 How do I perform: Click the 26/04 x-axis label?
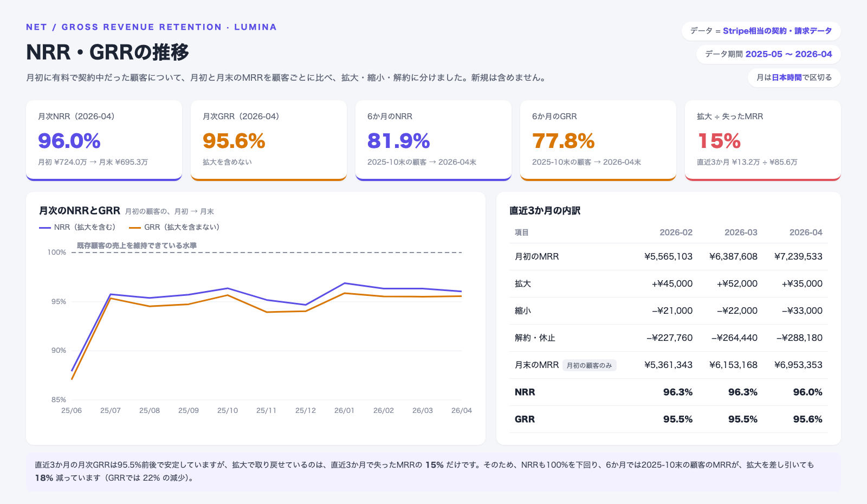click(x=462, y=410)
